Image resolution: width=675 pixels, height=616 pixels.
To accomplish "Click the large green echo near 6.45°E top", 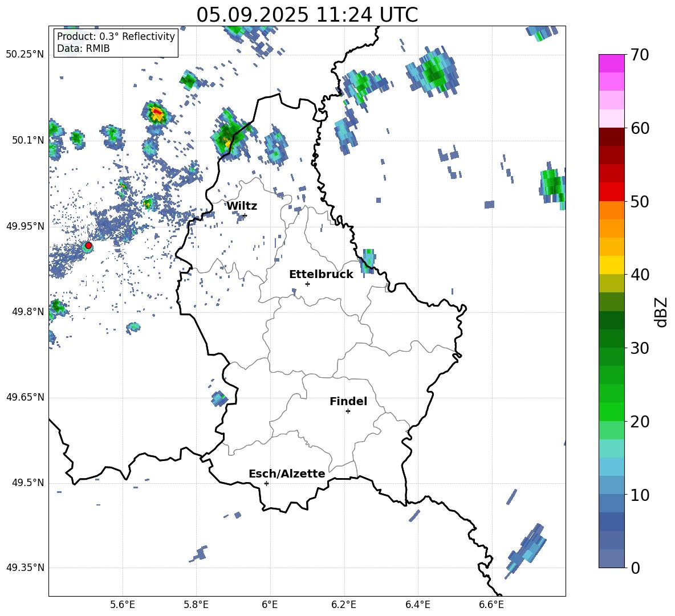I will [433, 72].
